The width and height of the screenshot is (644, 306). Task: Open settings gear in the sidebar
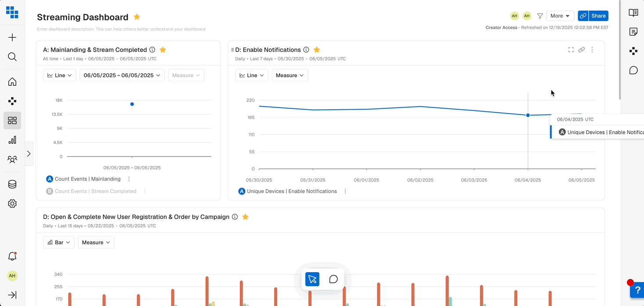tap(12, 204)
